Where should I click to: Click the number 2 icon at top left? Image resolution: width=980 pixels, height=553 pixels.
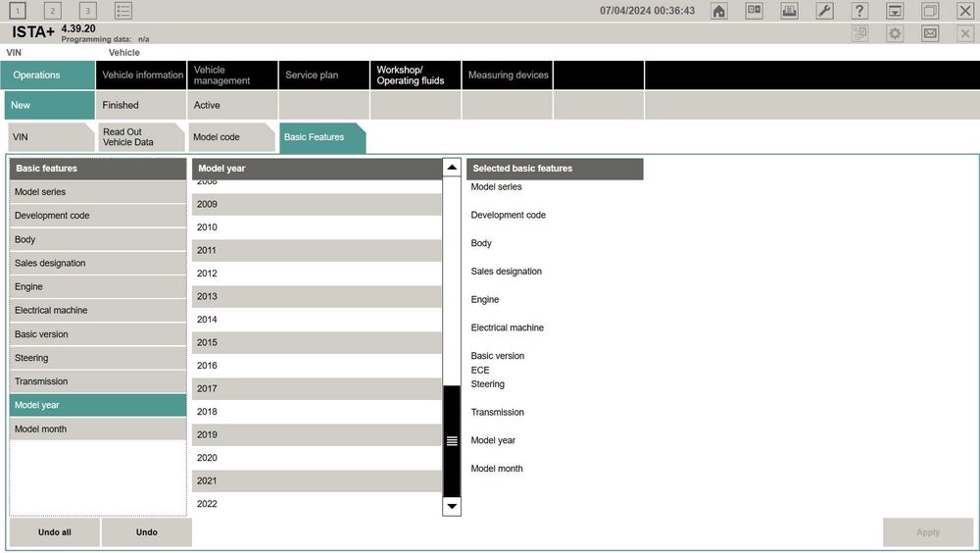coord(53,11)
